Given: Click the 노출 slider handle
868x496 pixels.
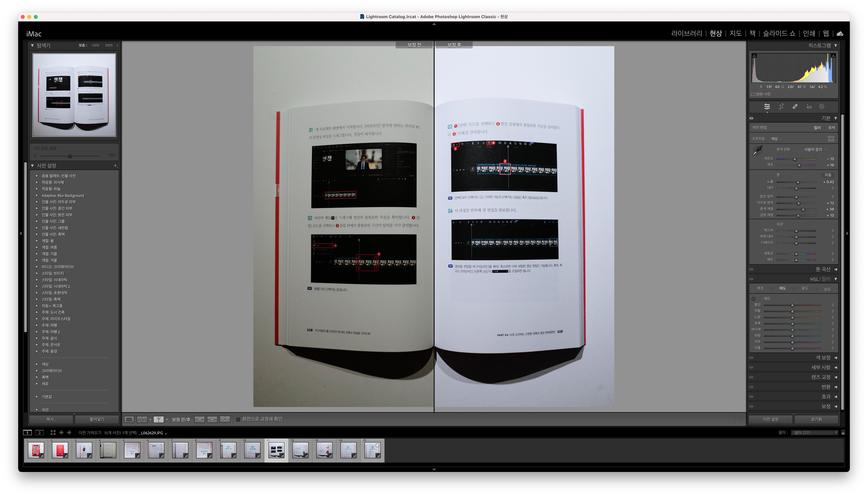Looking at the screenshot, I should (798, 182).
